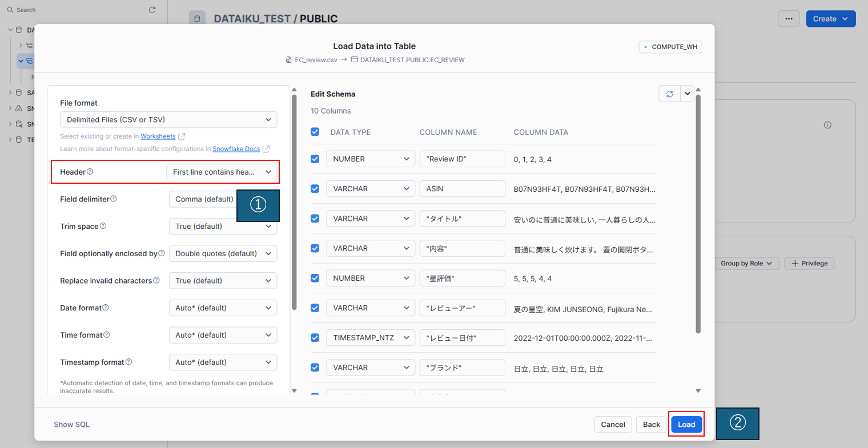Toggle the select-all columns checkbox
The height and width of the screenshot is (448, 868).
[315, 132]
